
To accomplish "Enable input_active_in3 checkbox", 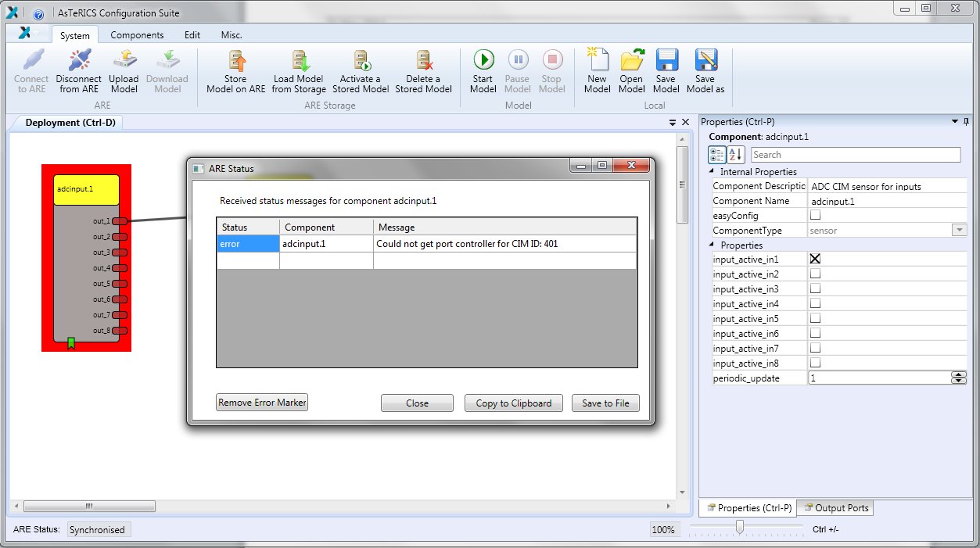I will pos(815,288).
